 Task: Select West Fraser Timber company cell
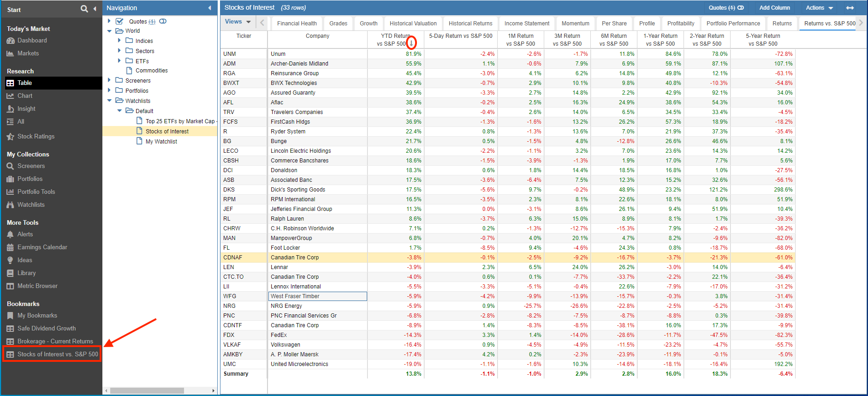tap(318, 296)
